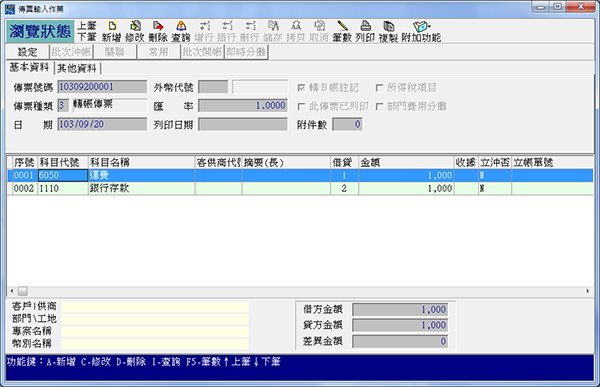Open the 附加功能 extras menu icon
This screenshot has width=600, height=387.
point(421,31)
